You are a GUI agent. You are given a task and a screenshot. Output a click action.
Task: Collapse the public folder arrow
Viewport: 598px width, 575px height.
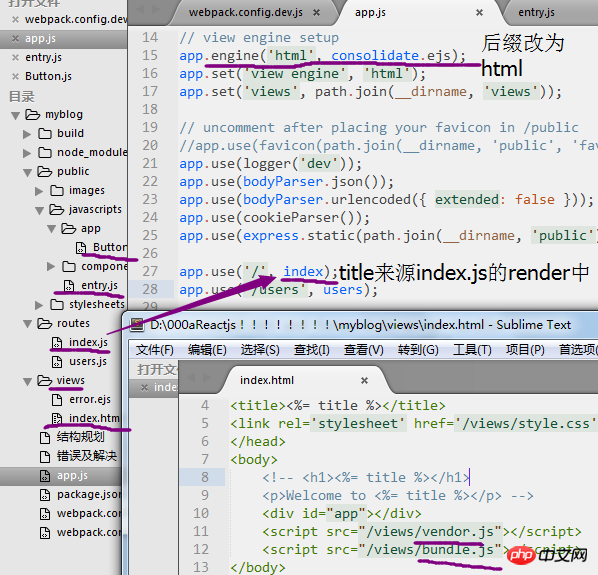coord(27,172)
